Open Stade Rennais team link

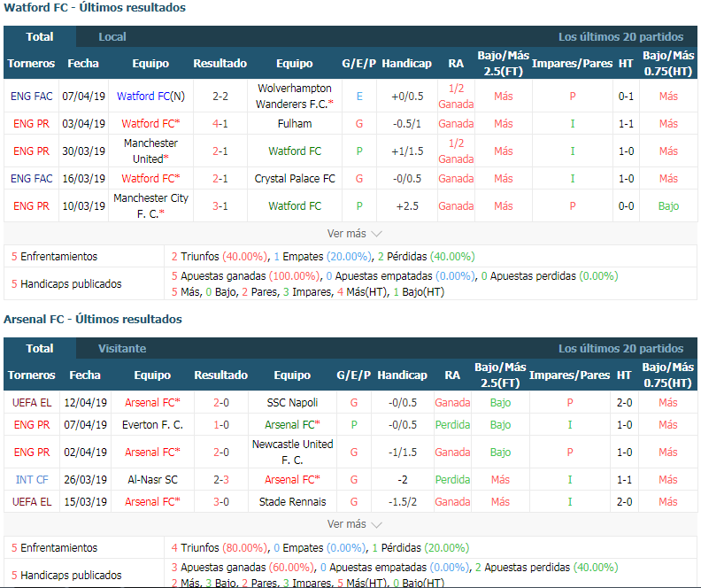click(292, 502)
